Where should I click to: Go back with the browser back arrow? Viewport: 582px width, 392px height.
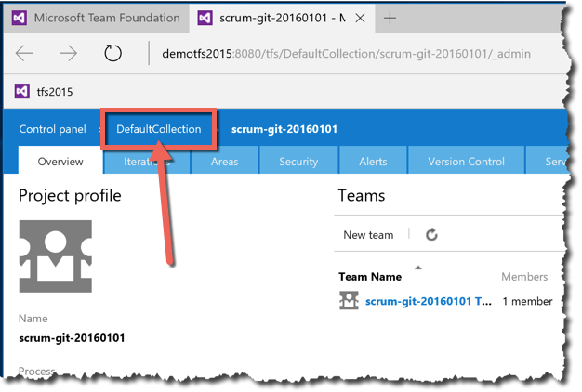pos(24,53)
